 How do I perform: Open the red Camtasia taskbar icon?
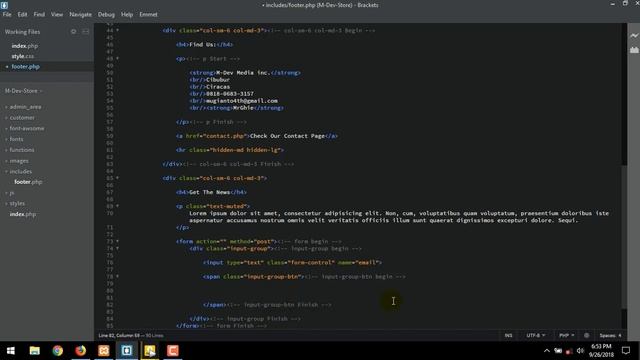(173, 351)
